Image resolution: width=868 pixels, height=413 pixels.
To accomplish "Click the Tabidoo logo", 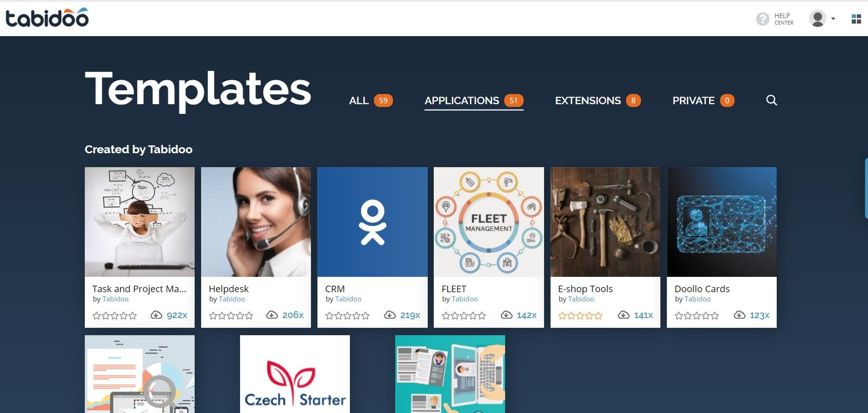I will [47, 18].
